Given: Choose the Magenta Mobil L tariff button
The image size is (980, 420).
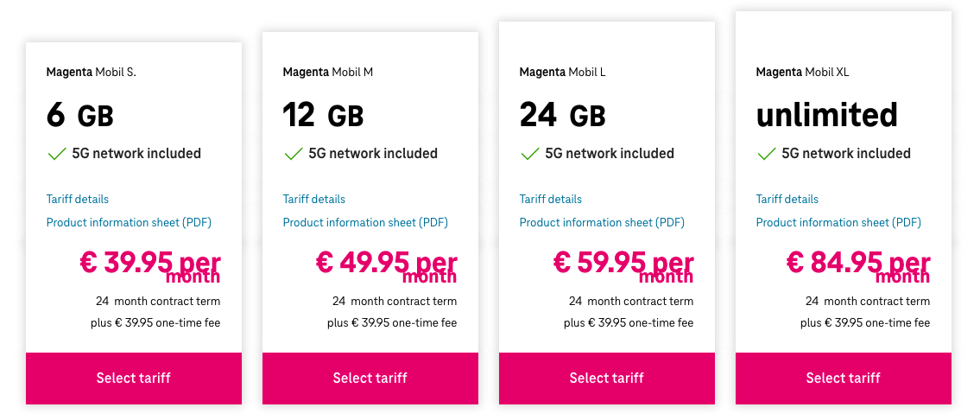Looking at the screenshot, I should 607,378.
